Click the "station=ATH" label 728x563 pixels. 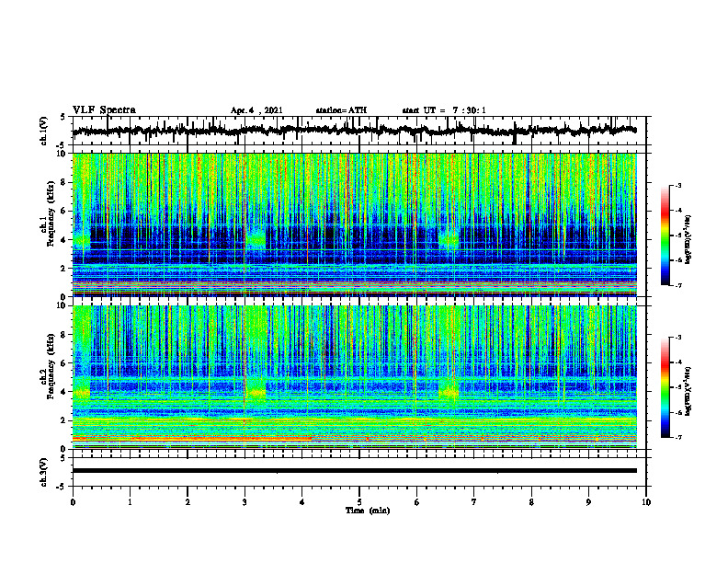point(341,110)
